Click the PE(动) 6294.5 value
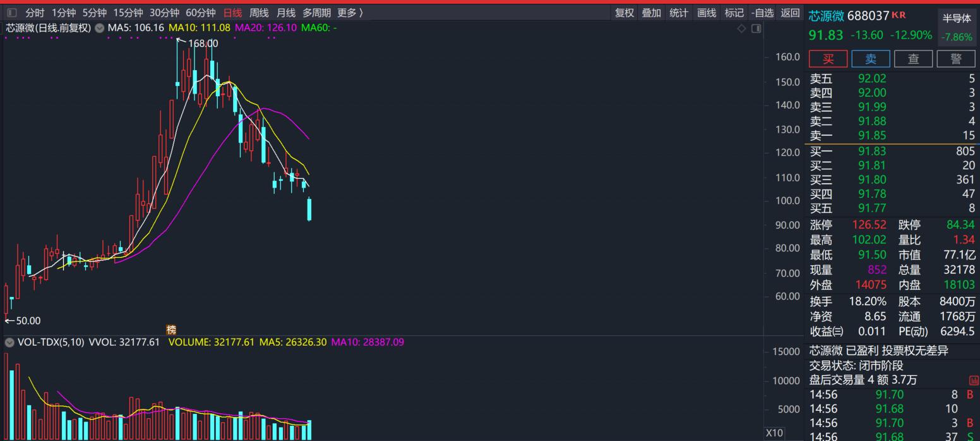 (x=957, y=331)
